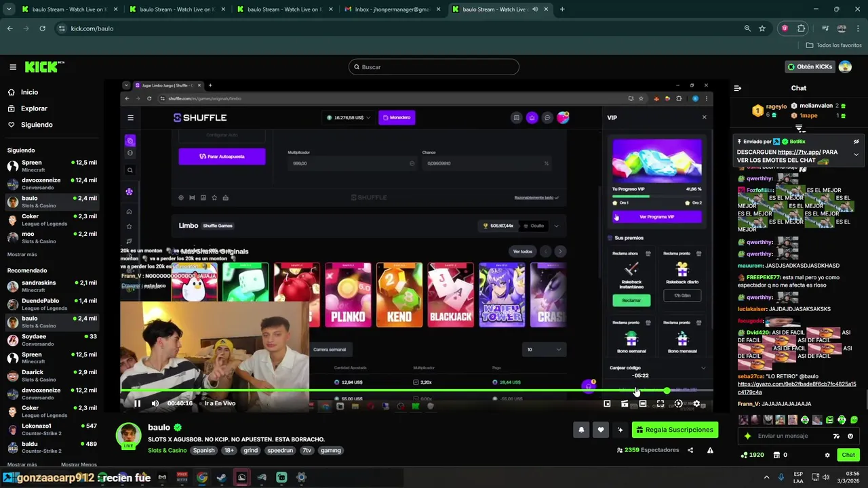
Task: Expand the gift leaderboard arrow
Action: click(x=799, y=128)
